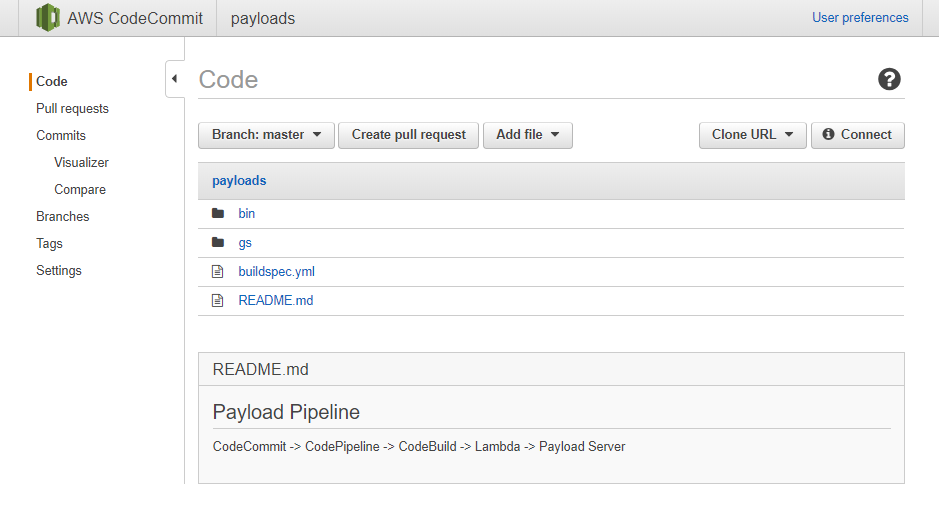Click the payloads repository name in header

(x=263, y=19)
